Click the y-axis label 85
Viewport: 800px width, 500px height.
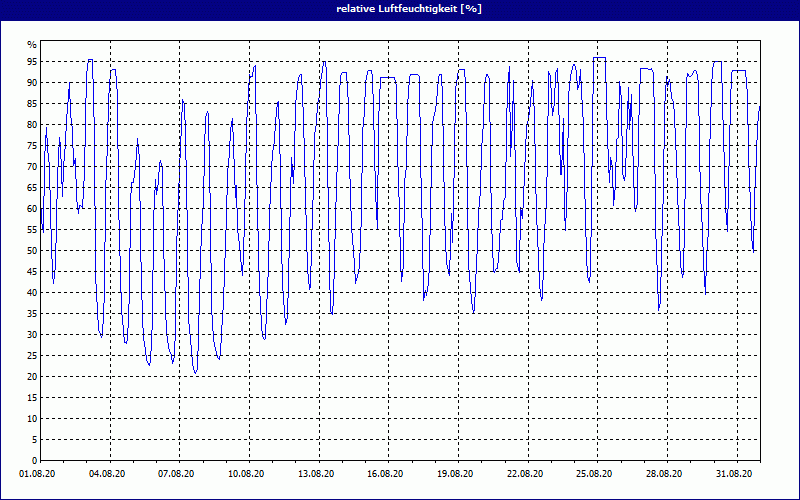click(x=32, y=104)
